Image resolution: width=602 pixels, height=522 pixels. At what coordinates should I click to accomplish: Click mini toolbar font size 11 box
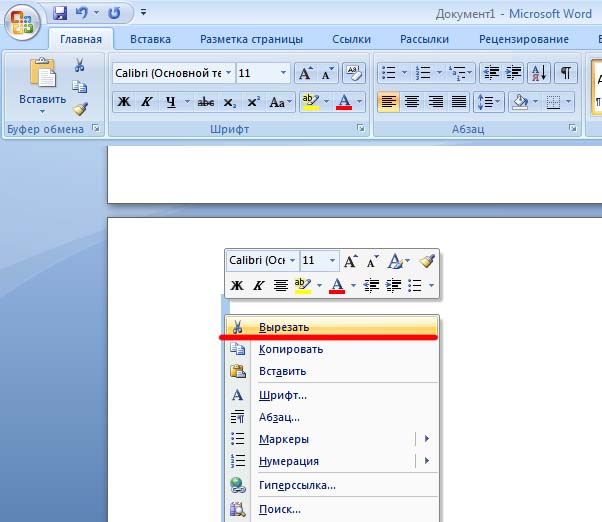[319, 261]
